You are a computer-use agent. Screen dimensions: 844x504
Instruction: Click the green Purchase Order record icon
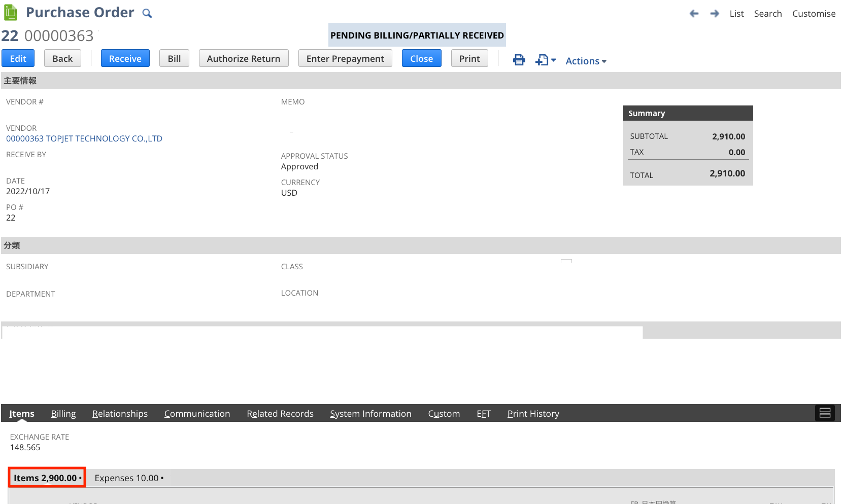pyautogui.click(x=10, y=12)
